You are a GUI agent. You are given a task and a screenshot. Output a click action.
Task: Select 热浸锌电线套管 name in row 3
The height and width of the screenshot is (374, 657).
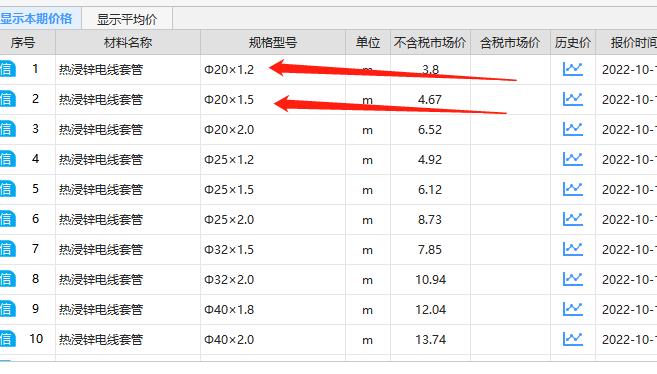pyautogui.click(x=101, y=130)
